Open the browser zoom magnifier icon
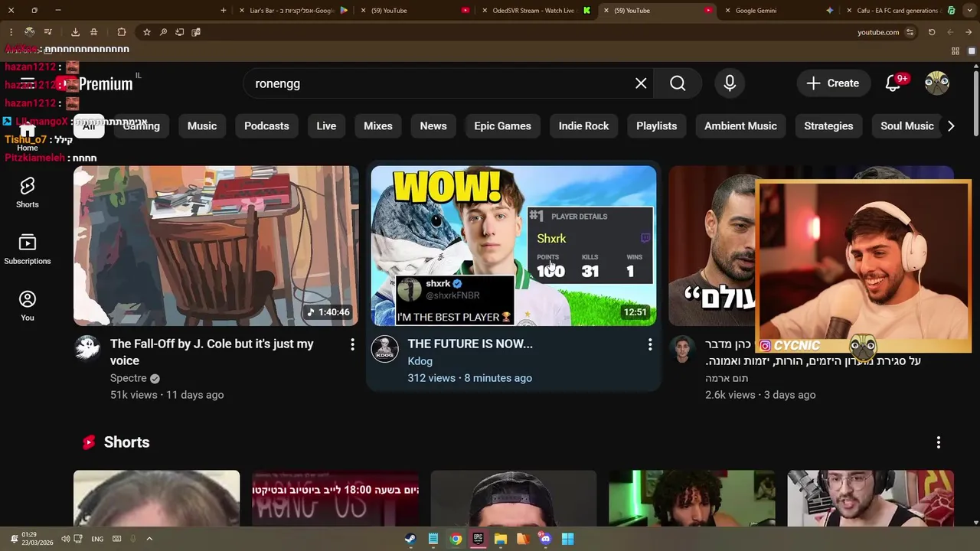This screenshot has height=551, width=980. point(163,32)
